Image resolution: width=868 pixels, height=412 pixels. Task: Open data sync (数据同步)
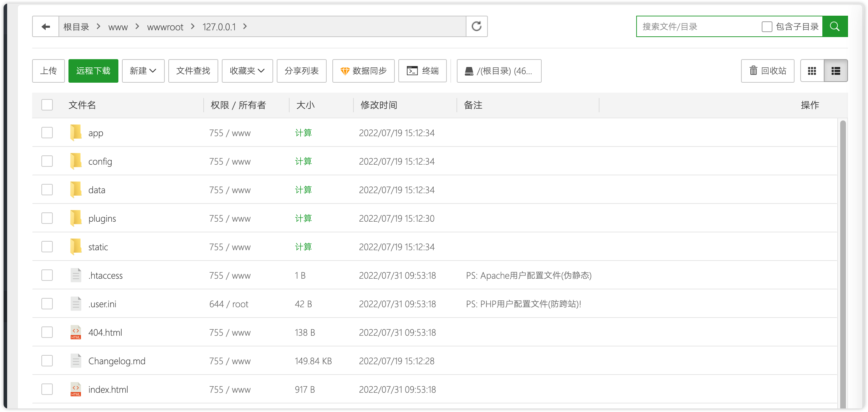click(363, 71)
